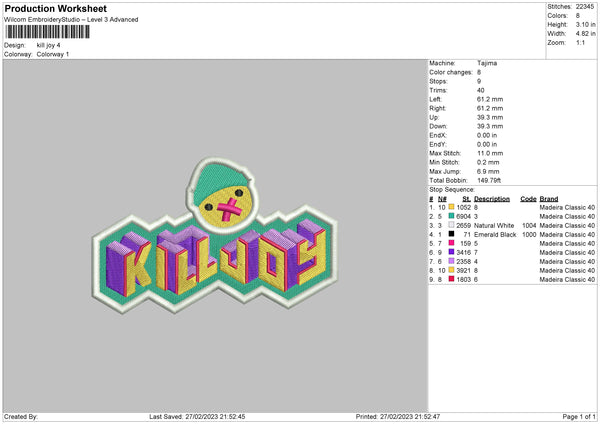Click 'Wilcom EmbroideryStudio – Level 3 Advanced' text
The height and width of the screenshot is (424, 600).
tap(71, 20)
